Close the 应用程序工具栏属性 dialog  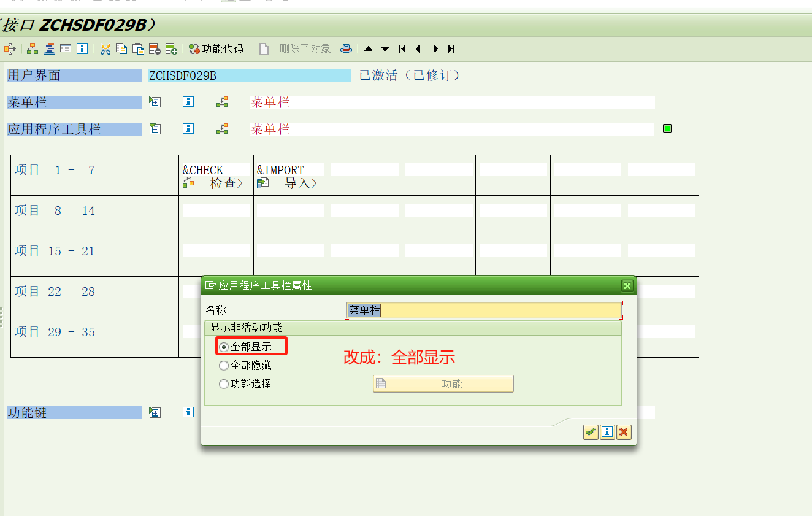coord(627,286)
